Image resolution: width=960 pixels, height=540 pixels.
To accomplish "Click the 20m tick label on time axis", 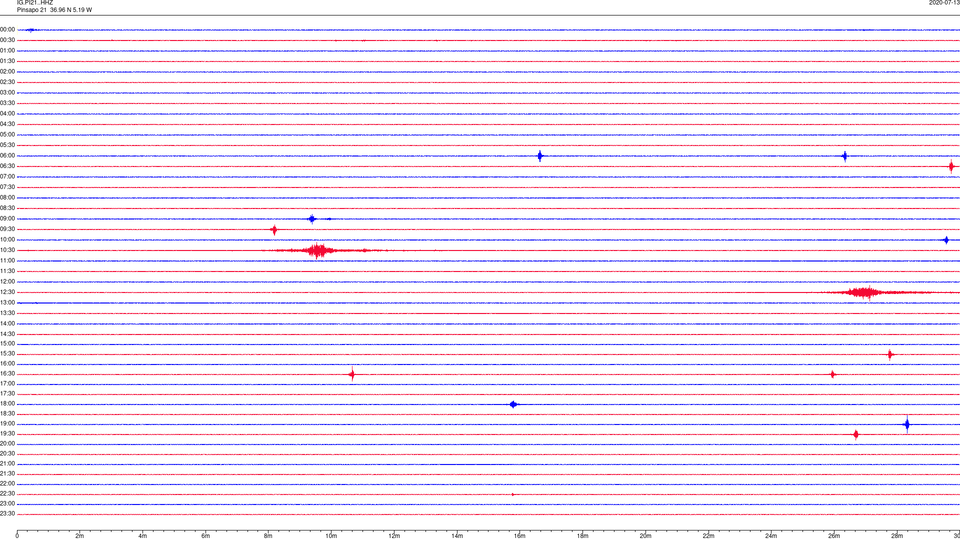I will (645, 536).
